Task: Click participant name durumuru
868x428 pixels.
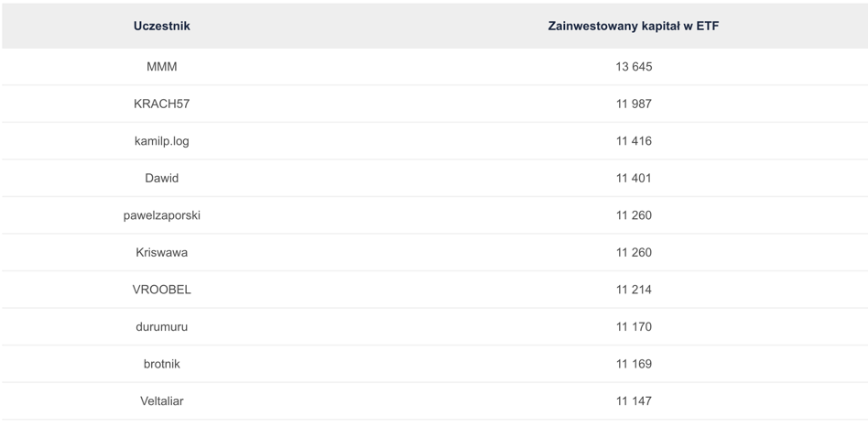Action: 161,326
